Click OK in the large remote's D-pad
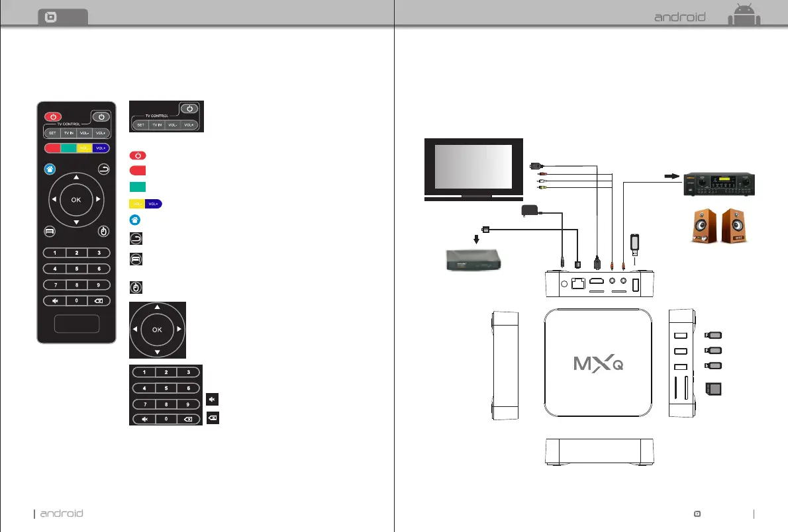The image size is (788, 532). (x=76, y=199)
